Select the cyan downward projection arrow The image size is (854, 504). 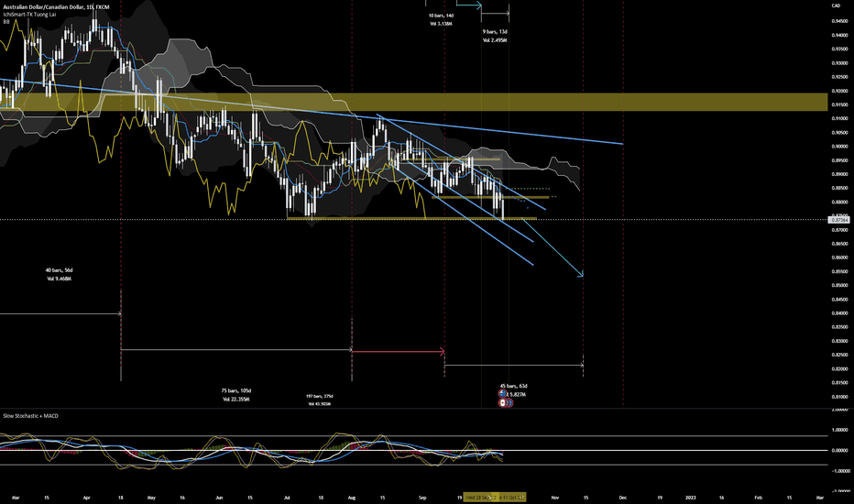553,247
